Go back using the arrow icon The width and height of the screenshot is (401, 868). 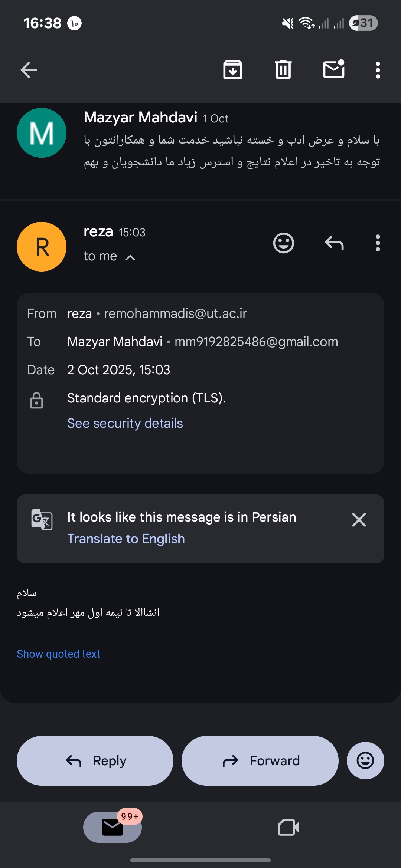pos(29,70)
